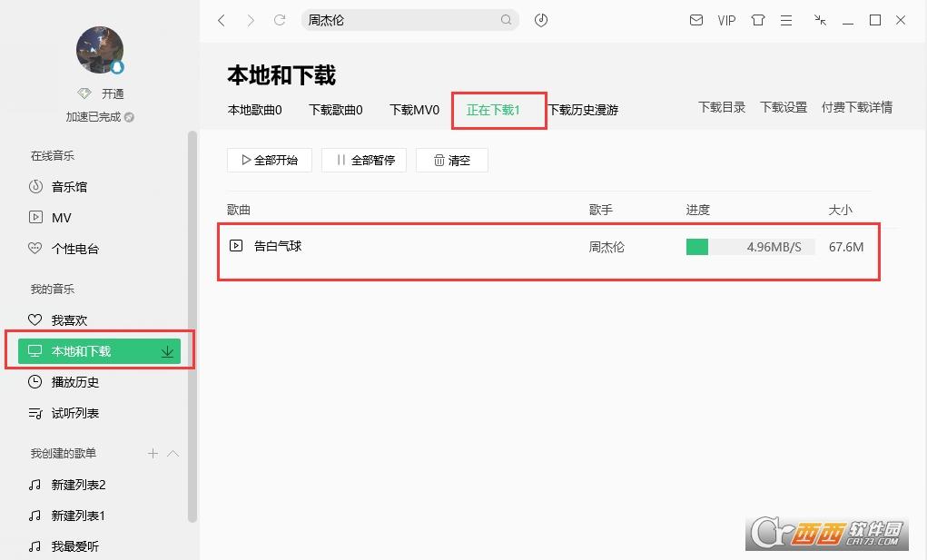This screenshot has width=927, height=560.
Task: Click 歌手 column header
Action: [601, 210]
